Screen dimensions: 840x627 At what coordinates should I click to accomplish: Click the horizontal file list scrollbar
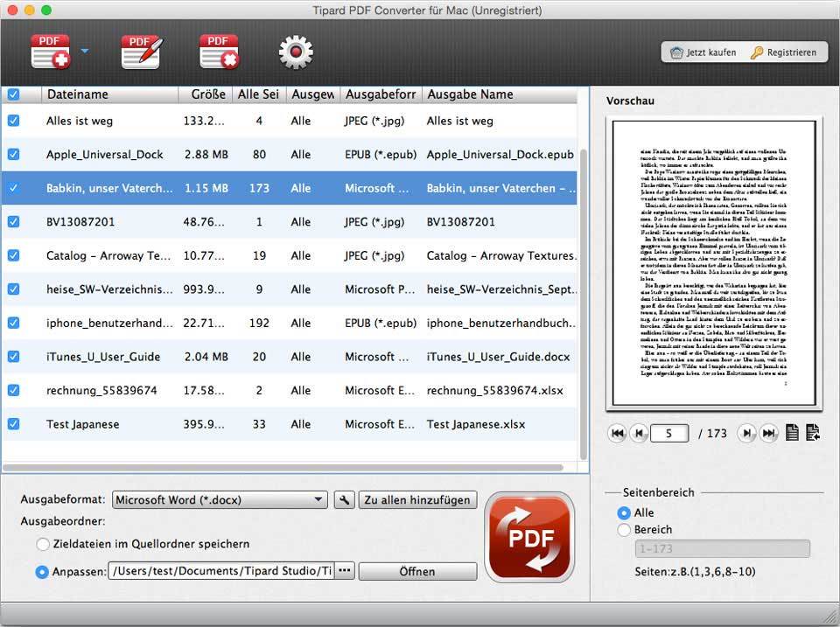(x=283, y=468)
